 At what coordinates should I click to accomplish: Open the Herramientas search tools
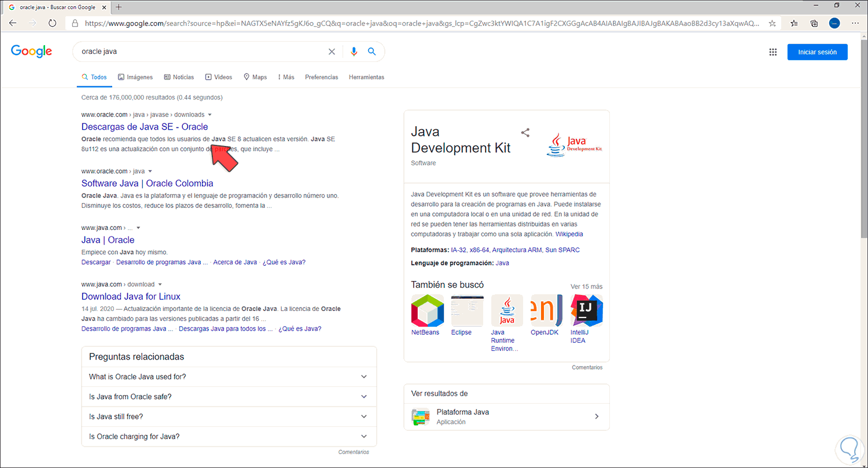click(366, 77)
